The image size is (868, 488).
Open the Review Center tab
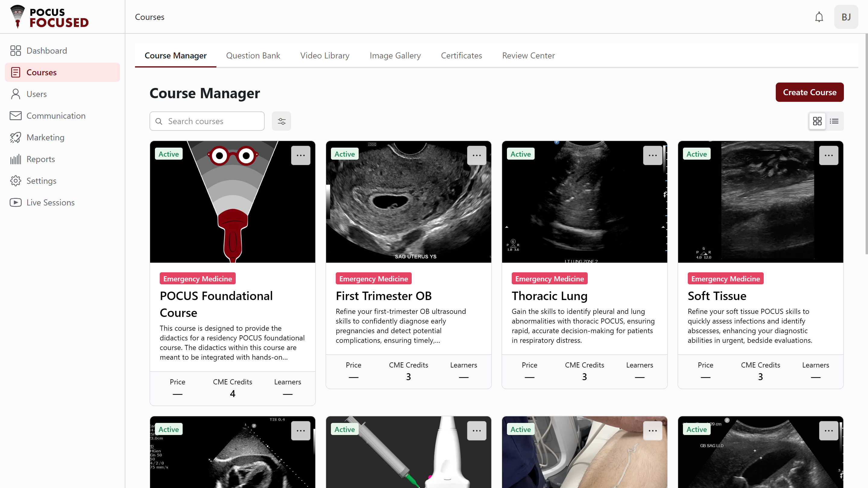528,55
